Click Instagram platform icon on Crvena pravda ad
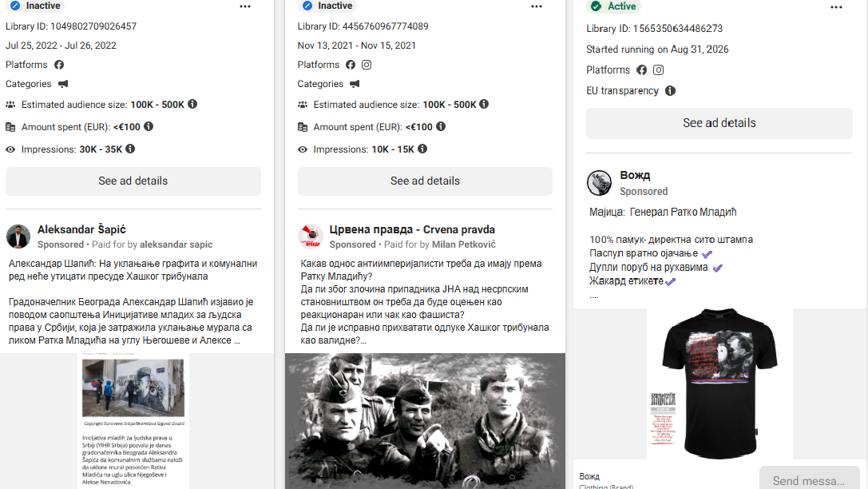 (367, 65)
